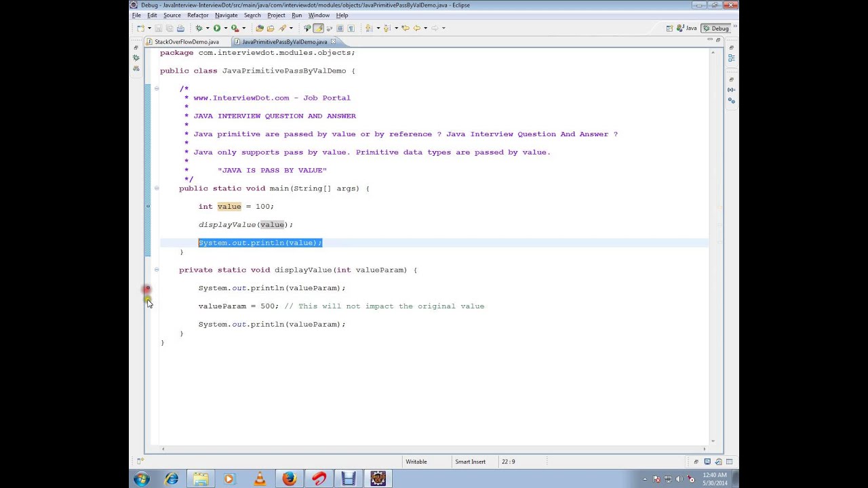Select JavaPrimitivePassByValDemo.java editor tab

click(x=285, y=41)
